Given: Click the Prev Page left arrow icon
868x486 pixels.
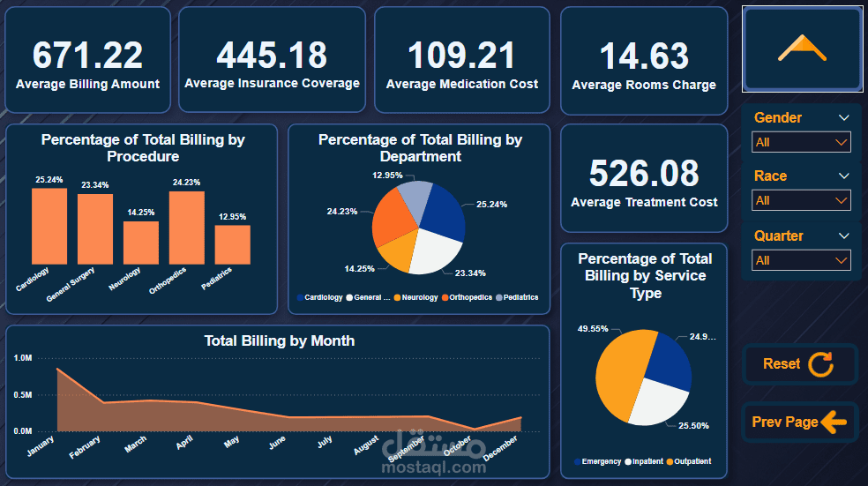Looking at the screenshot, I should [x=834, y=422].
